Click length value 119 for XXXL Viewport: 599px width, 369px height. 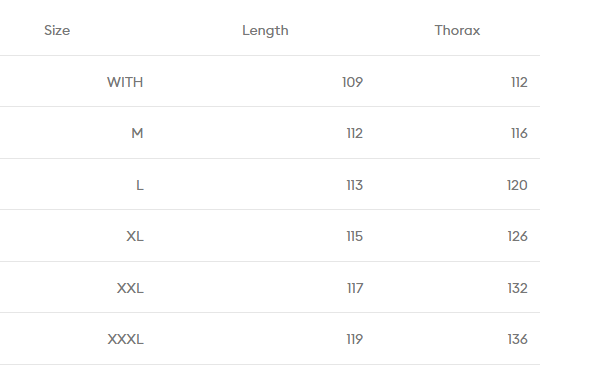[x=355, y=339]
